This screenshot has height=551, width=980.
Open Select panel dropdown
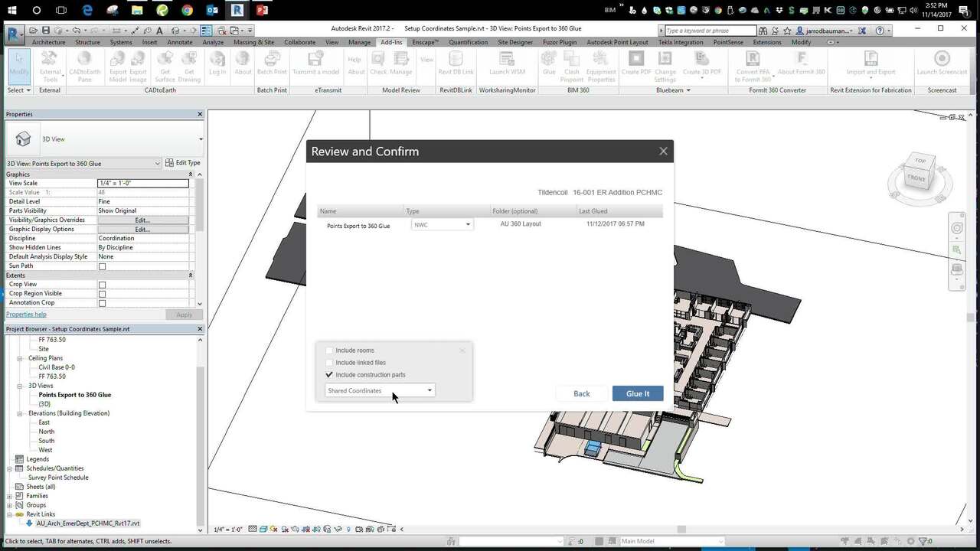pyautogui.click(x=19, y=90)
